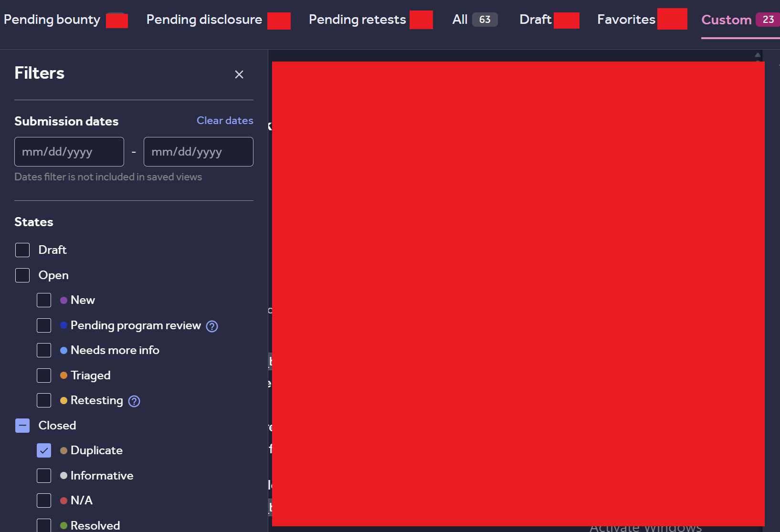Viewport: 780px width, 532px height.
Task: Tick the Triaged checkbox
Action: click(x=44, y=376)
